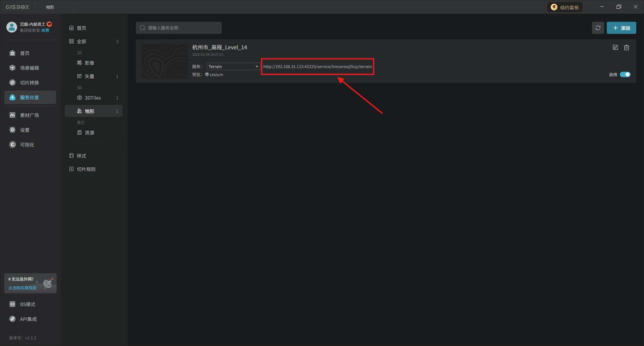The height and width of the screenshot is (346, 644).
Task: Go to 切片转换 in the sidebar
Action: pos(29,83)
